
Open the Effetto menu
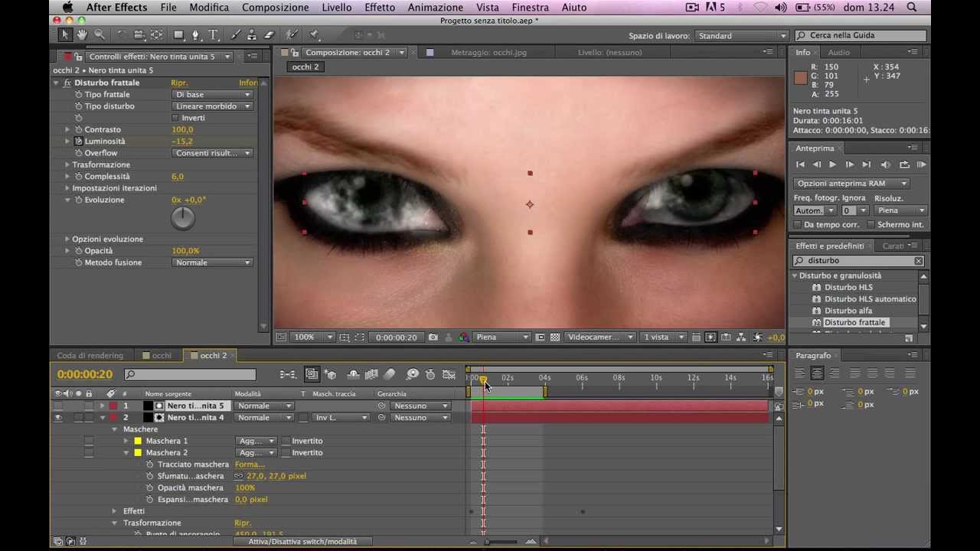pos(380,8)
